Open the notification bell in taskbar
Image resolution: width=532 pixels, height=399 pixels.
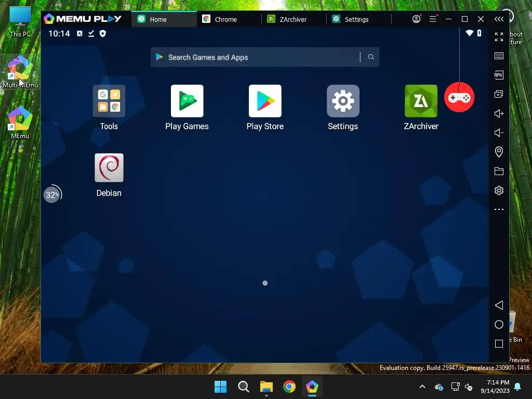pyautogui.click(x=517, y=387)
